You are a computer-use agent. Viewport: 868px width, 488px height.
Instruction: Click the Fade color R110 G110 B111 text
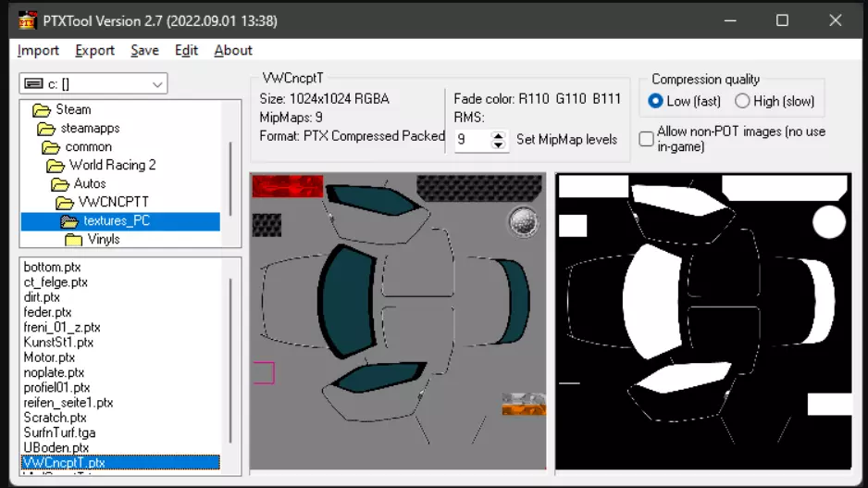[537, 99]
